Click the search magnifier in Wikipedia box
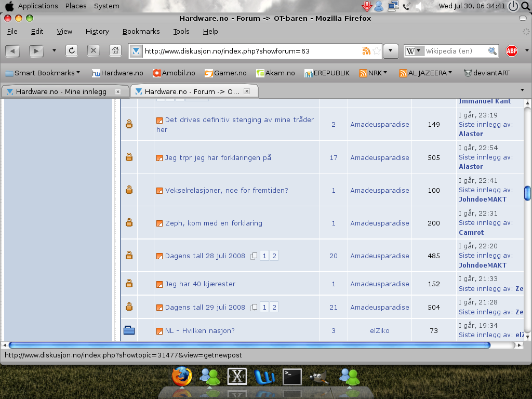Screen dimensions: 532x399 pos(493,51)
